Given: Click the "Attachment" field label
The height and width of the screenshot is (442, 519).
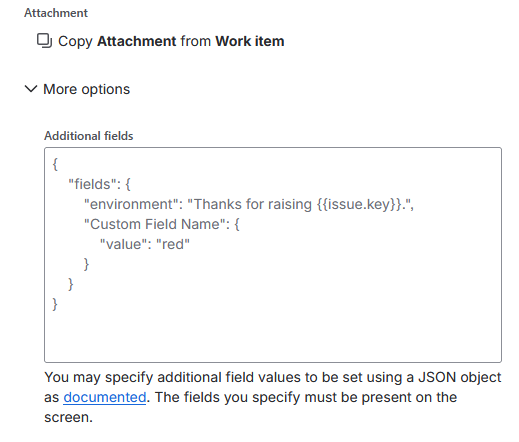Looking at the screenshot, I should click(56, 13).
